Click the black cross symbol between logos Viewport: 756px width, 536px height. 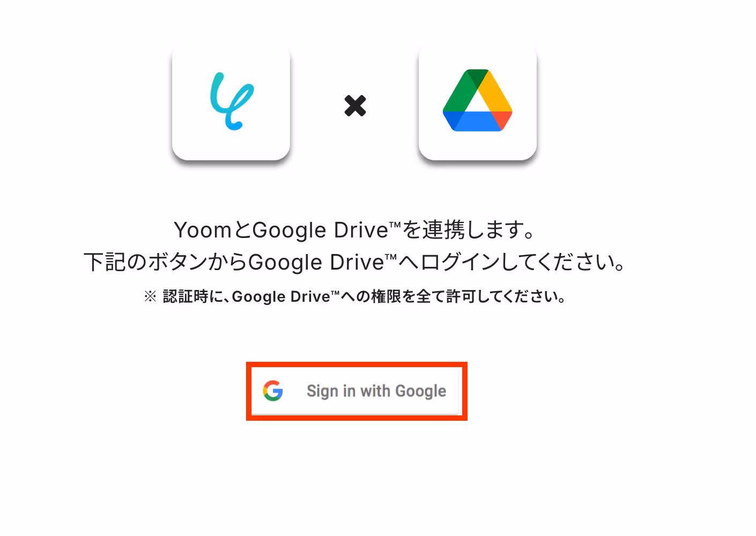tap(355, 106)
